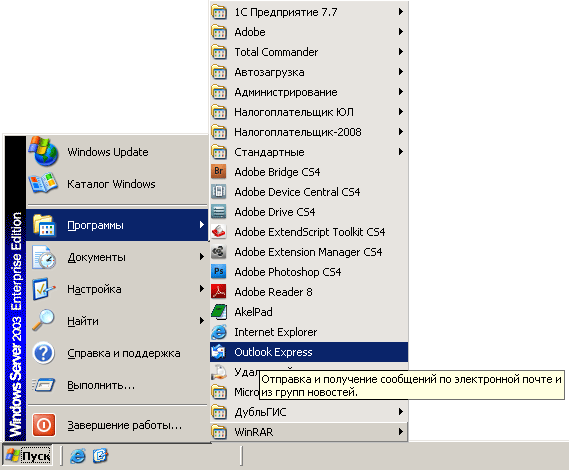
Task: Click the Настройка icon
Action: pos(44,289)
